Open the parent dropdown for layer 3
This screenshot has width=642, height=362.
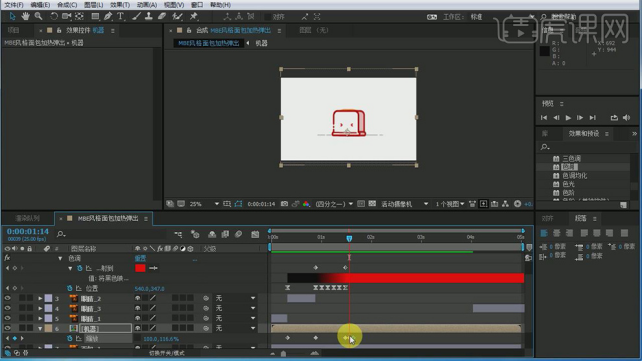235,298
